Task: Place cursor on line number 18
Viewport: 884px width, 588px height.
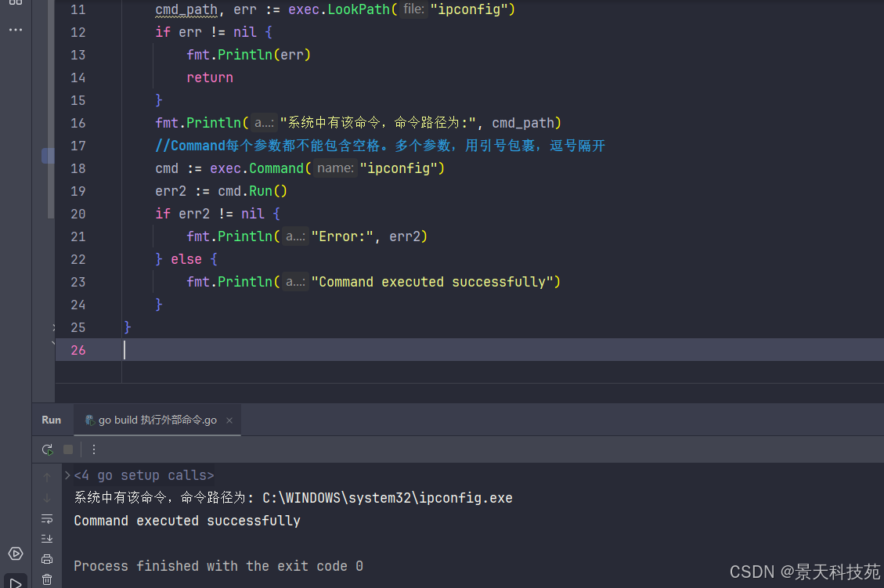Action: coord(78,168)
